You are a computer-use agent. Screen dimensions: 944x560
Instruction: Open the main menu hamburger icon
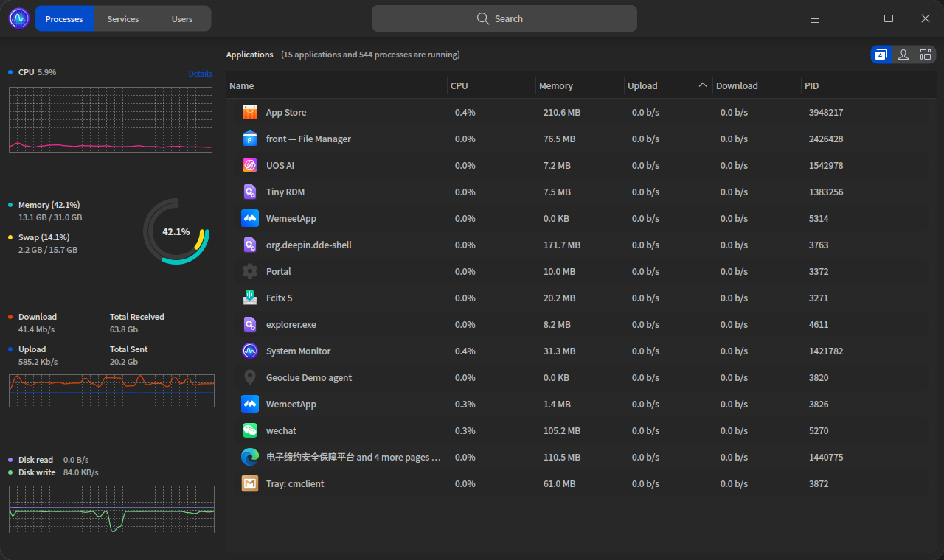(815, 18)
